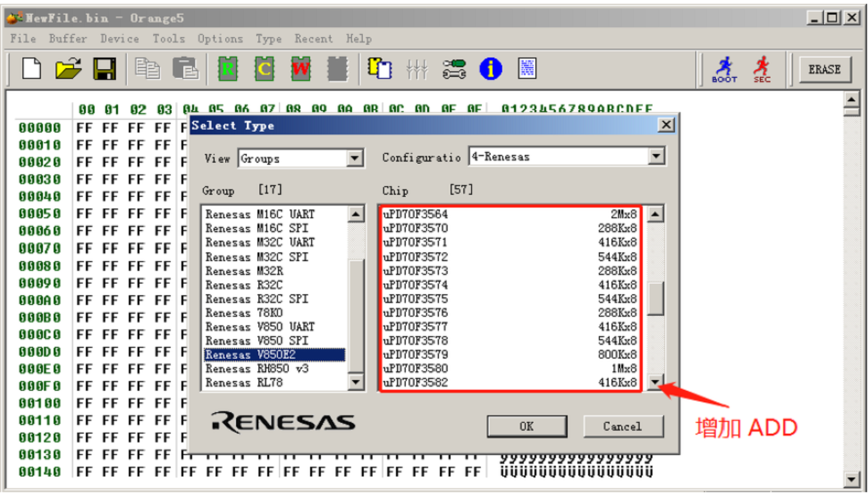Close the Select Type dialog
868x495 pixels.
tap(666, 126)
